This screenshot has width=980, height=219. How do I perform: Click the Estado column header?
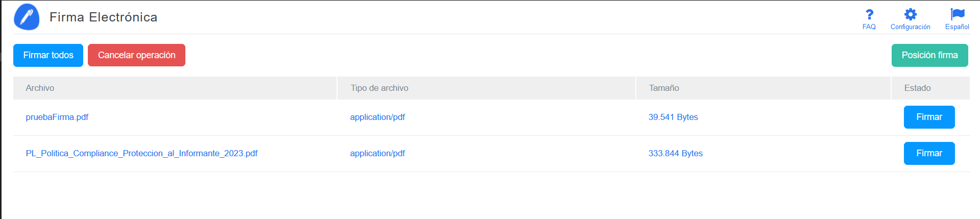click(x=917, y=88)
